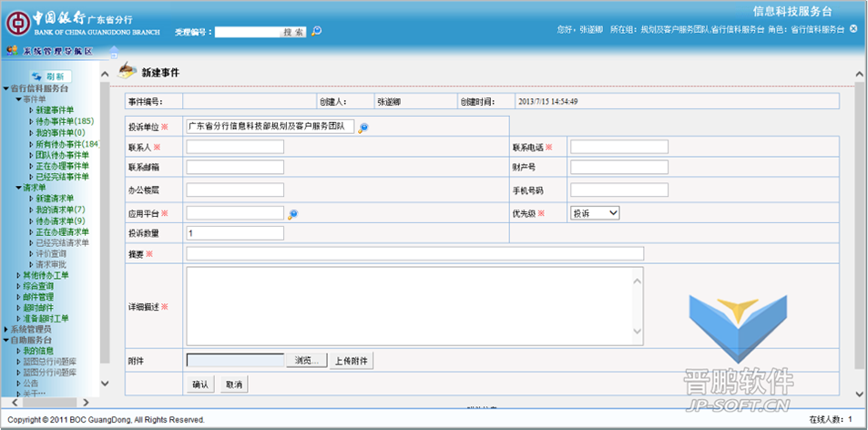Viewport: 868px width, 430px height.
Task: Click the magnifier icon beside the top 搜索 button
Action: [x=316, y=32]
